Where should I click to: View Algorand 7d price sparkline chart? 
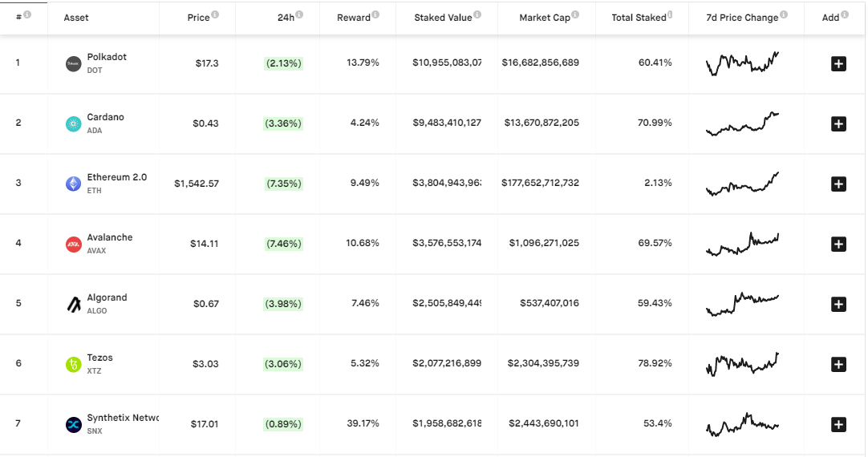(x=742, y=305)
